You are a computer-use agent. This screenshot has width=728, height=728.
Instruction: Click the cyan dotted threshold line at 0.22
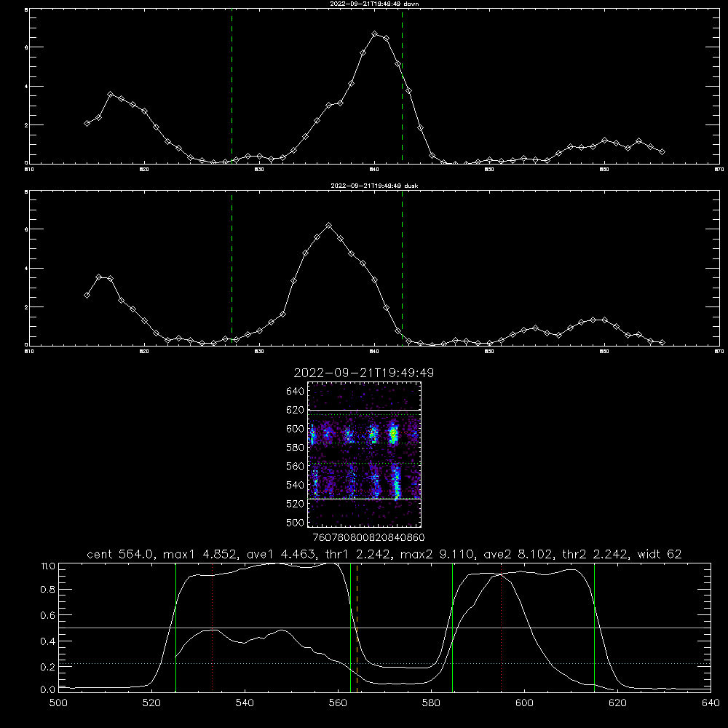tap(384, 663)
